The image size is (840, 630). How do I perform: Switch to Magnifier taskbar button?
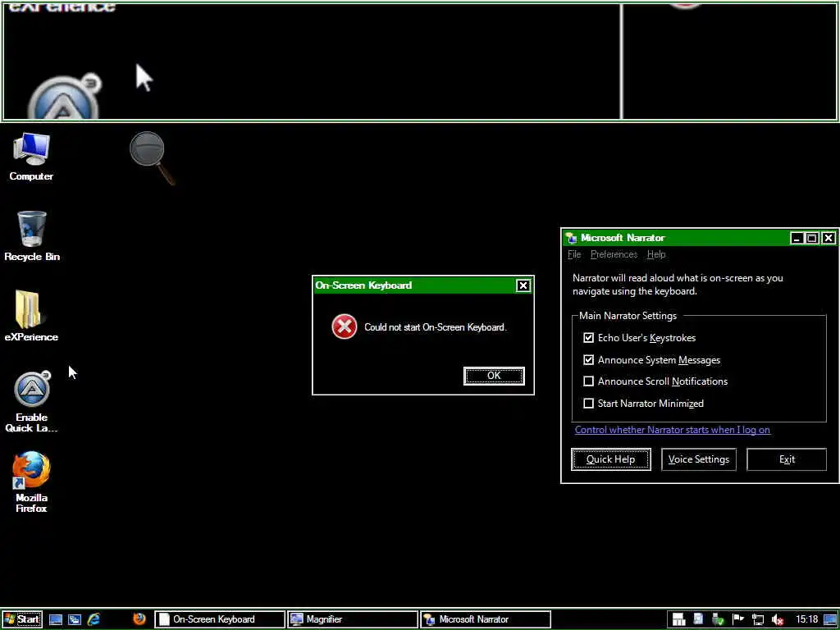click(x=353, y=619)
